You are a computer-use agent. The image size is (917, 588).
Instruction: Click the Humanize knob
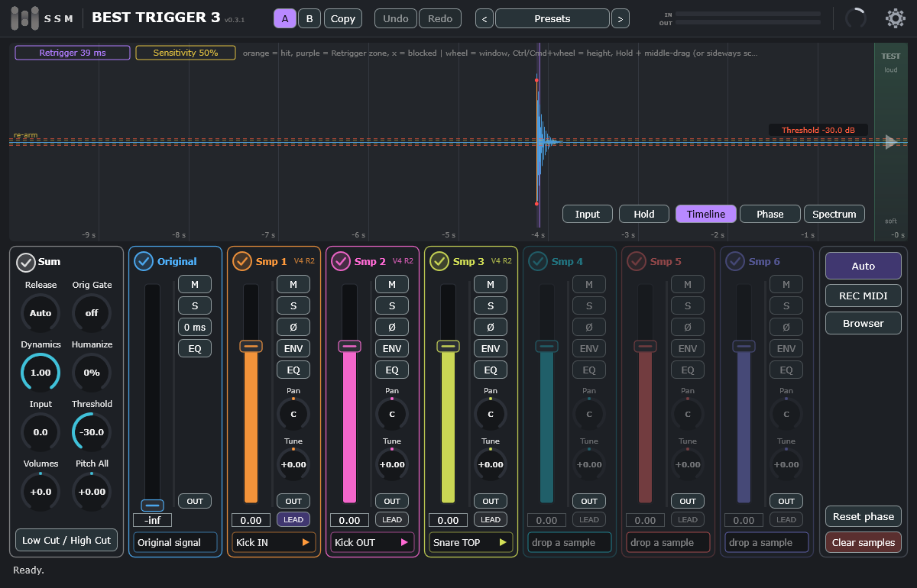(x=92, y=373)
